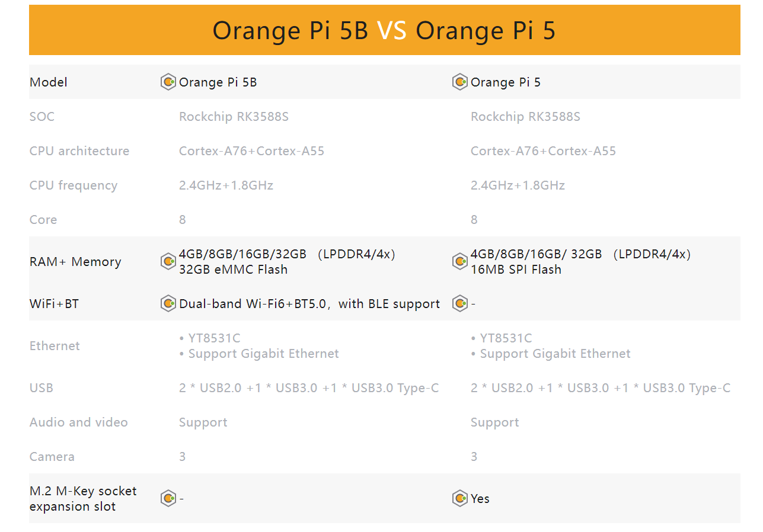Viewport: 763px width, 532px height.
Task: Click 'M.2 M-Key socket expansion slot' label
Action: 83,499
